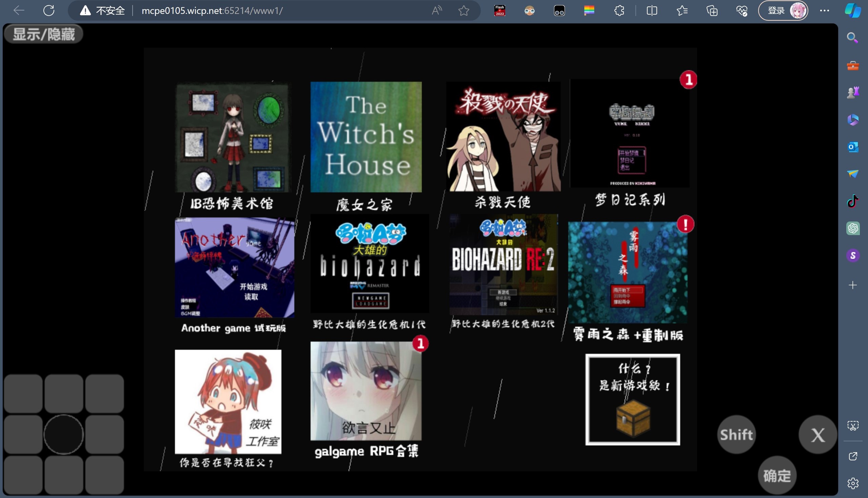Screen dimensions: 868x498
Task: Click the browser back arrow
Action: 19,11
